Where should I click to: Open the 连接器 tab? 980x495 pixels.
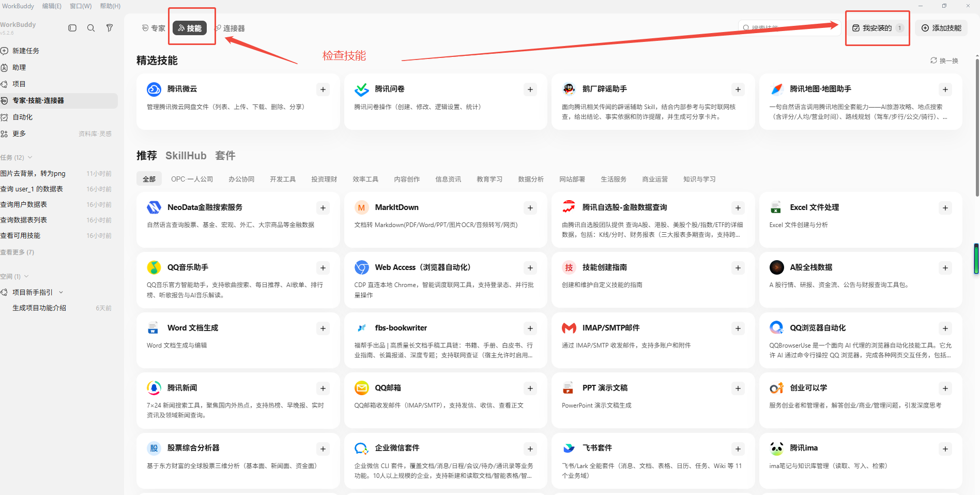pos(229,28)
